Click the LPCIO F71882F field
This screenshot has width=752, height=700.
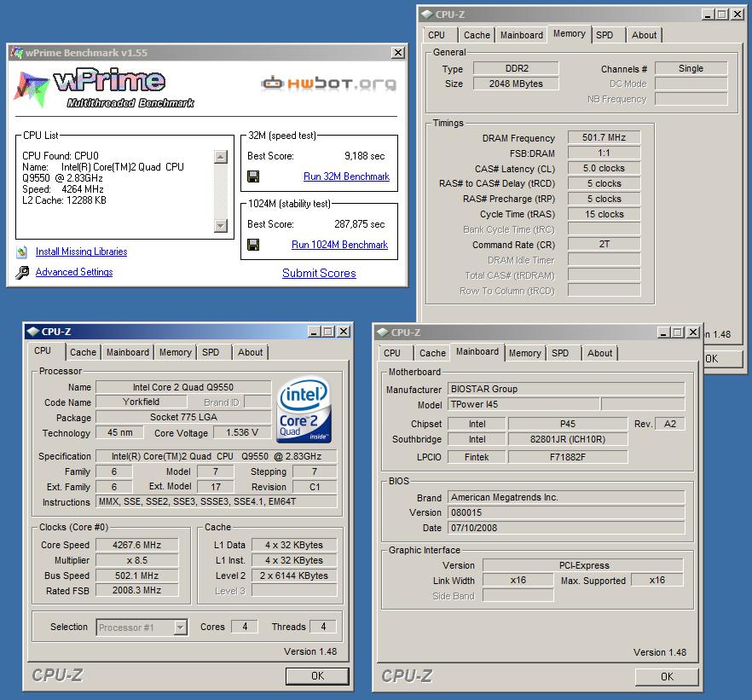[x=568, y=457]
